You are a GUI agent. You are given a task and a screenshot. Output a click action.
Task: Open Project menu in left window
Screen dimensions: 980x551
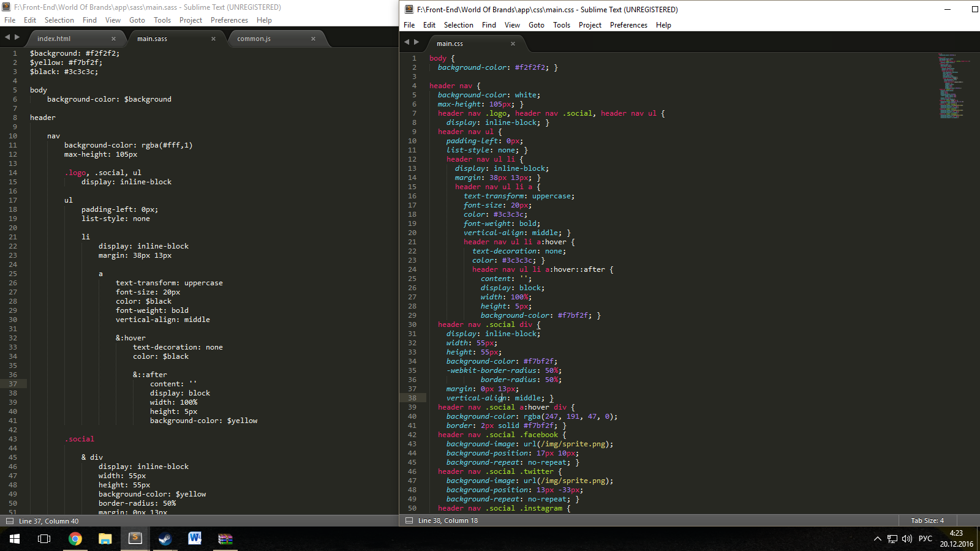(190, 20)
